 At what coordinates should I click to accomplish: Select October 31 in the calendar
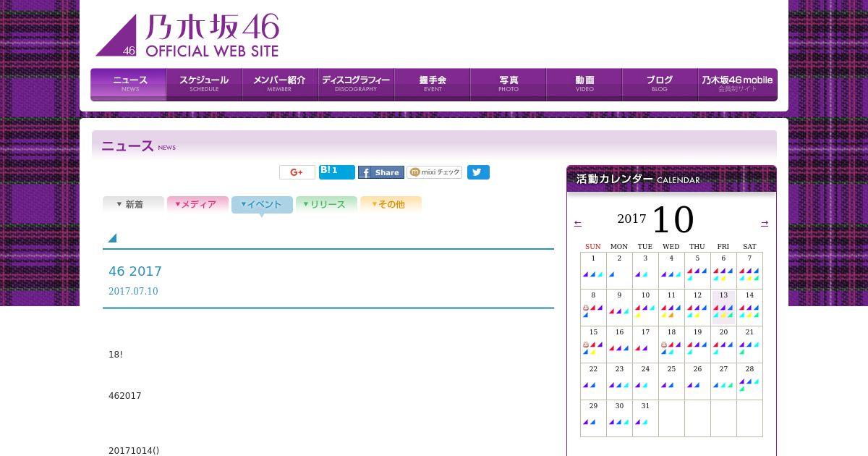click(x=645, y=418)
